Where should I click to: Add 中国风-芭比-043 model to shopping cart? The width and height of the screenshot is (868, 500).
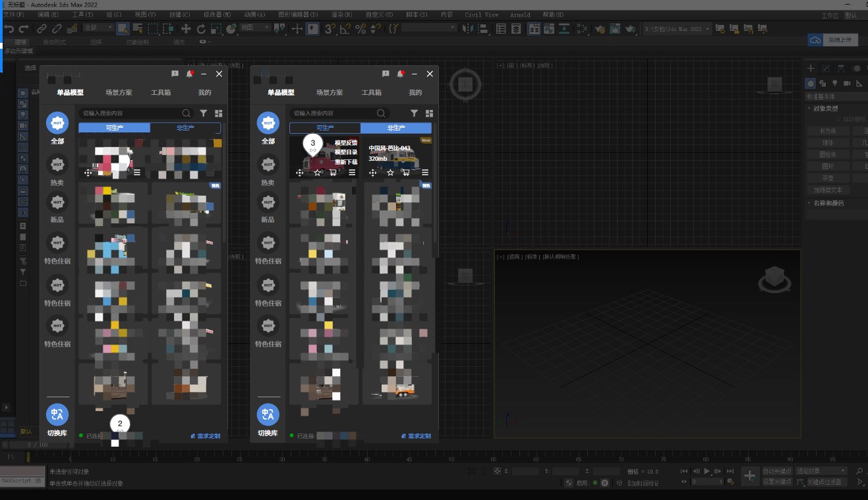tap(406, 173)
